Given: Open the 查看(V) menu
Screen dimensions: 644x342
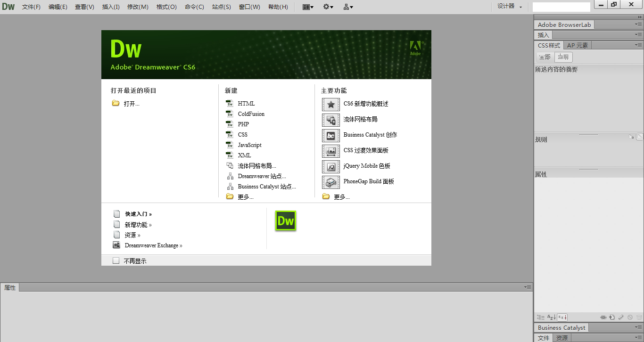Looking at the screenshot, I should click(x=84, y=7).
